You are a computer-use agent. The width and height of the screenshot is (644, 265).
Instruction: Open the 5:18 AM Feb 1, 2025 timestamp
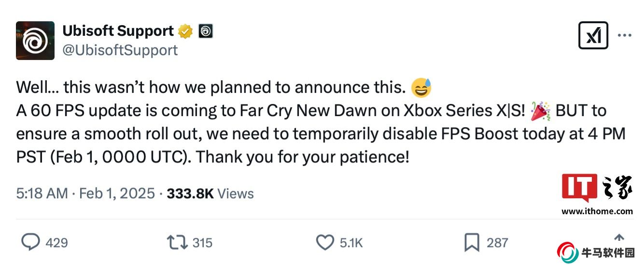click(86, 194)
